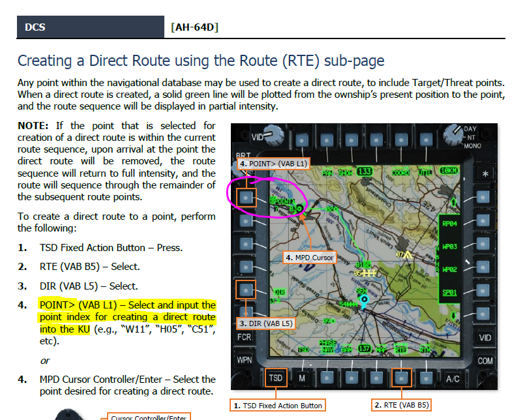Viewport: 525px width, 420px height.
Task: Click the bezel button below the BAM label
Action: pyautogui.click(x=352, y=378)
